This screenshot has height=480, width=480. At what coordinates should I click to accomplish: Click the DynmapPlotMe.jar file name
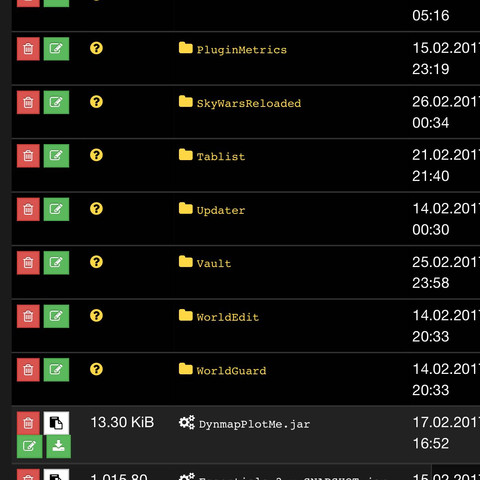tap(254, 424)
